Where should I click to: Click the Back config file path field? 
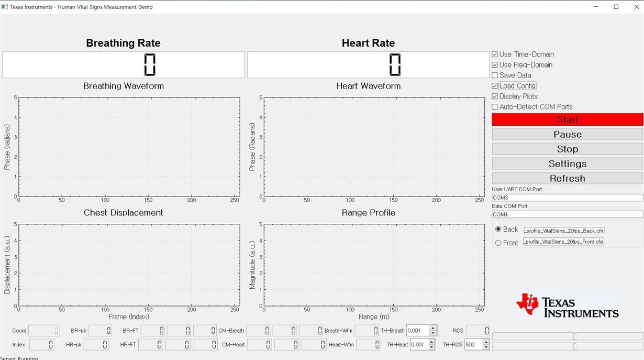click(x=564, y=230)
